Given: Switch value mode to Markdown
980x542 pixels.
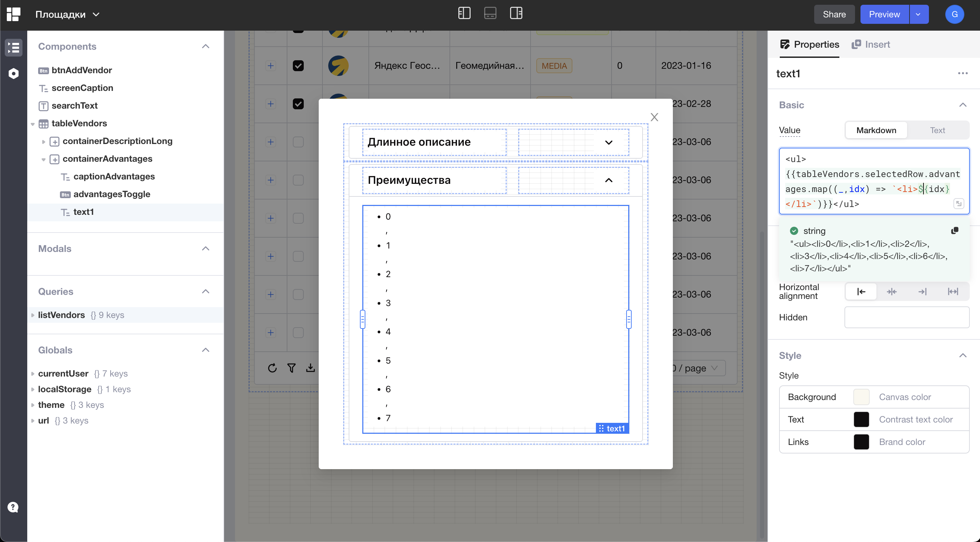Looking at the screenshot, I should click(876, 130).
